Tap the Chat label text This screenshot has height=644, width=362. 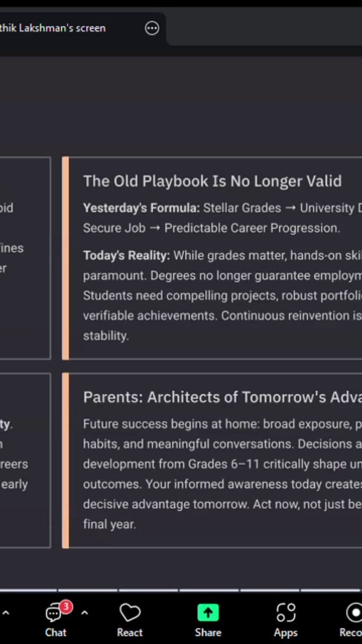click(x=55, y=632)
